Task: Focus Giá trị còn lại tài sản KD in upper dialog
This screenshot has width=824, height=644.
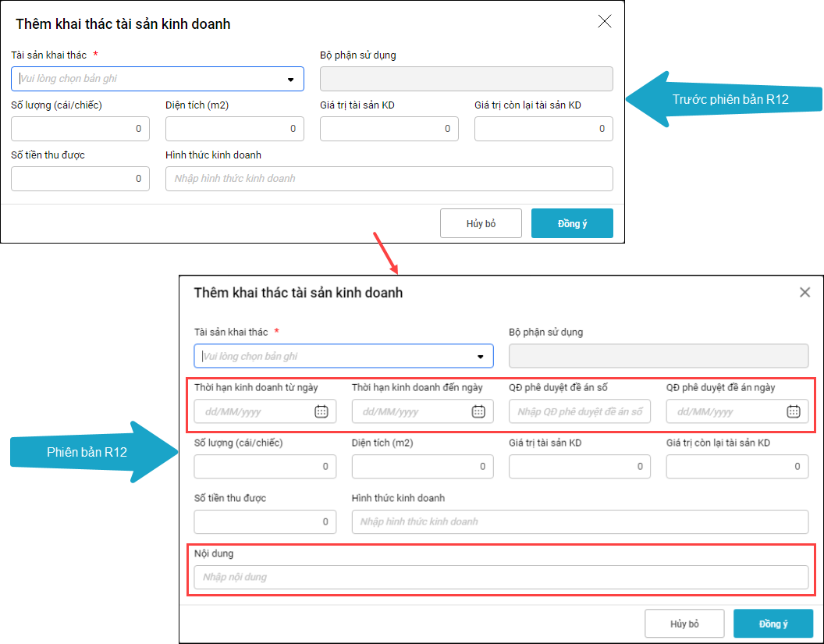Action: (543, 129)
